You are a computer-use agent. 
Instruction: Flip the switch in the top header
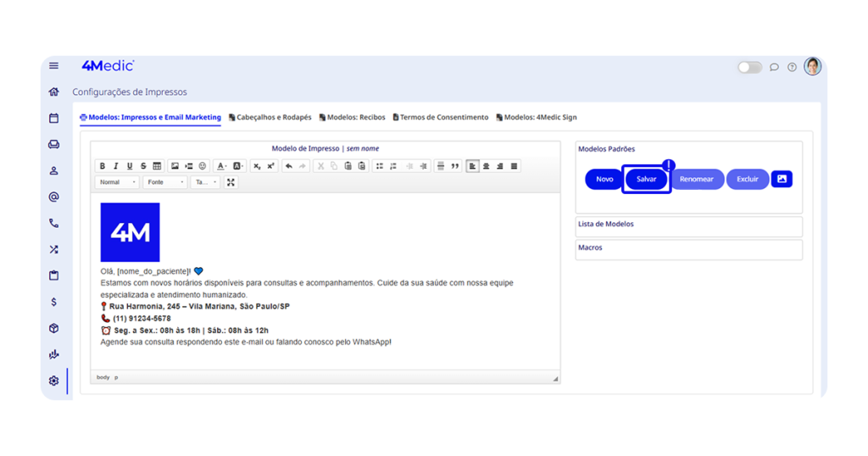point(749,67)
